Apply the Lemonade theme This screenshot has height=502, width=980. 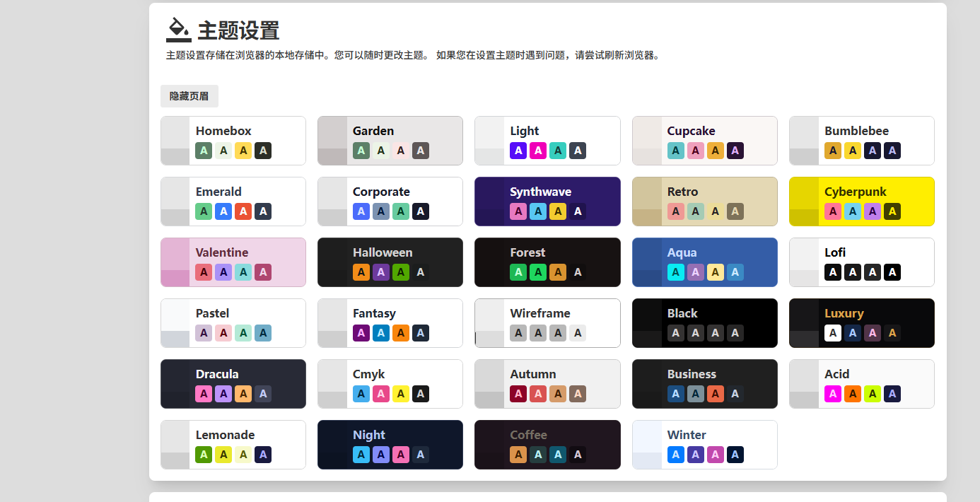coord(233,445)
